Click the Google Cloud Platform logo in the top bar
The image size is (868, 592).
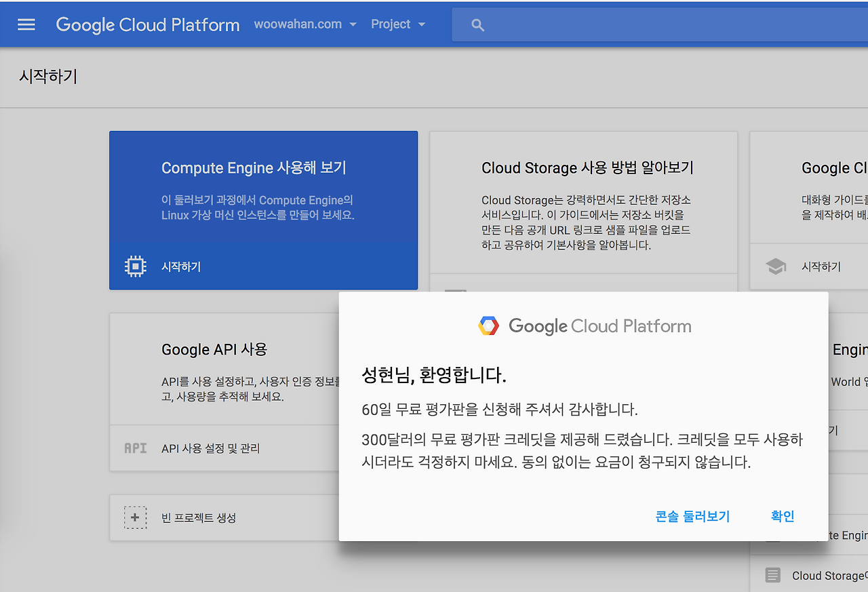tap(147, 24)
